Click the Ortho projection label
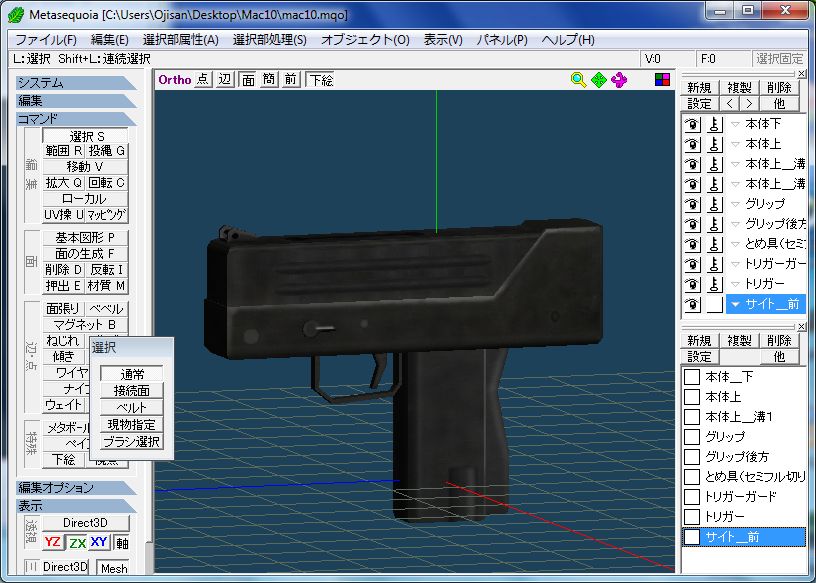The height and width of the screenshot is (583, 816). (175, 80)
